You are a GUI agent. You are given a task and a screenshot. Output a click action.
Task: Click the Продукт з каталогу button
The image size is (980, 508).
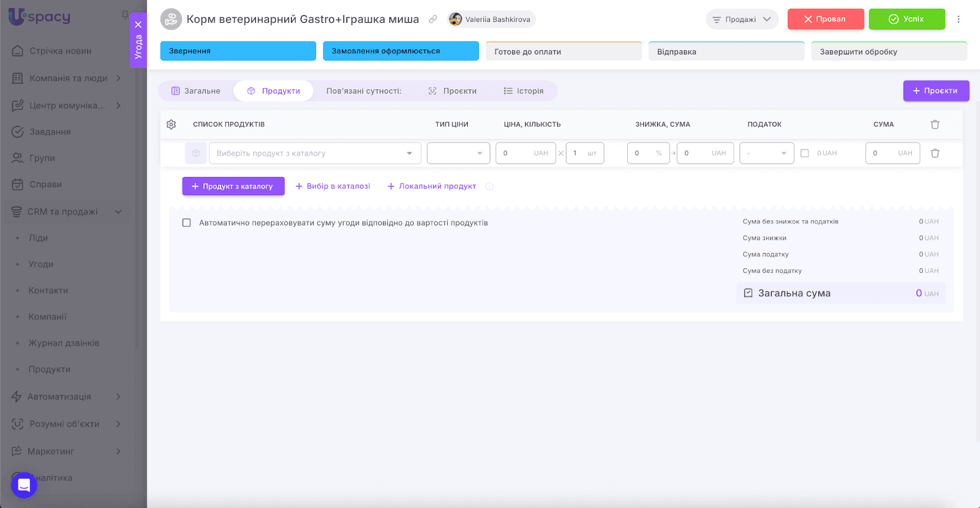tap(233, 186)
